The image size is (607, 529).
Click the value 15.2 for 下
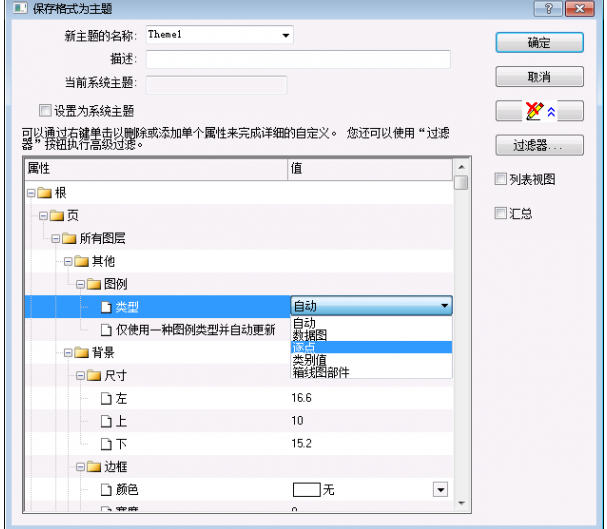pyautogui.click(x=301, y=443)
